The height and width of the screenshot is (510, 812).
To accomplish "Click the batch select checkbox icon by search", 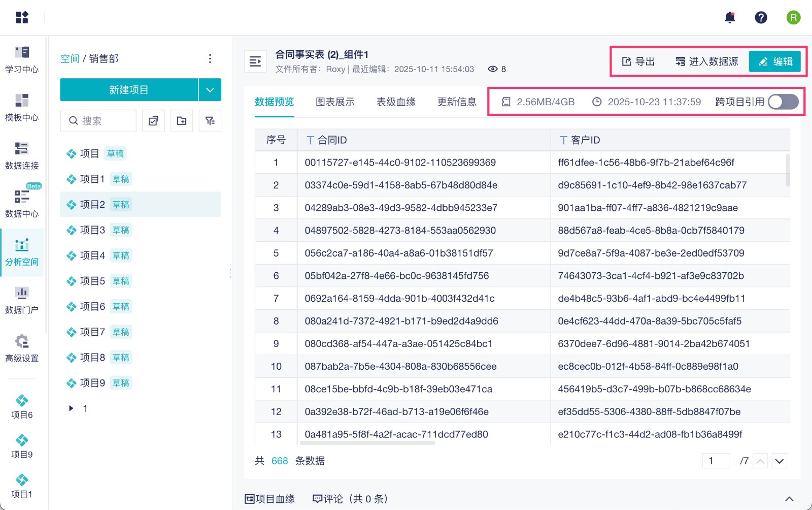I will coord(153,121).
